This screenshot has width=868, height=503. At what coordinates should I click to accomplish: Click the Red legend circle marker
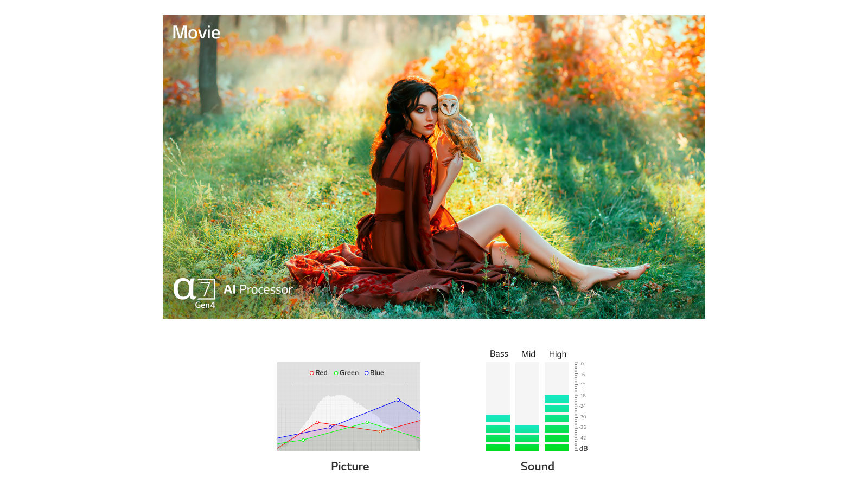312,373
